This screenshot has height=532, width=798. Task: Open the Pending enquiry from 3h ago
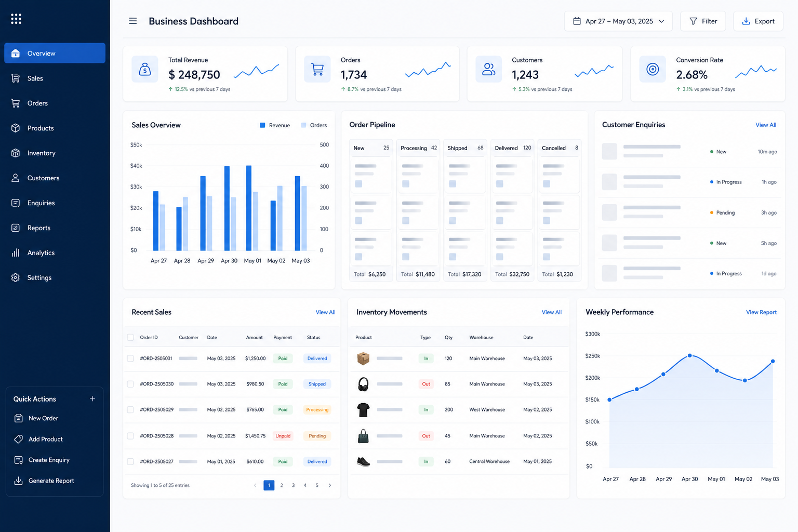click(x=689, y=212)
